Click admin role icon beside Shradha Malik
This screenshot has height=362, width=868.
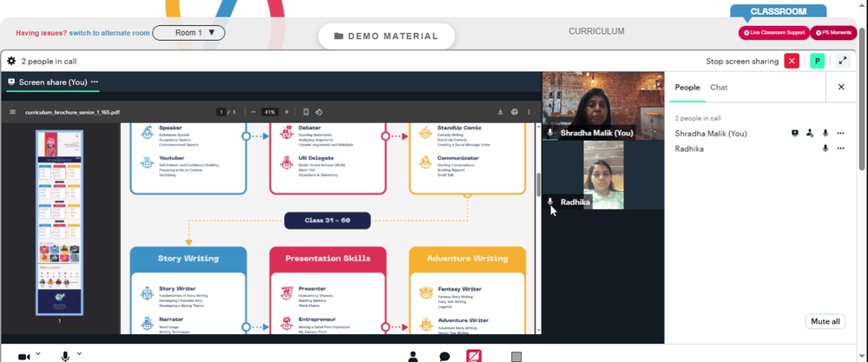click(810, 133)
